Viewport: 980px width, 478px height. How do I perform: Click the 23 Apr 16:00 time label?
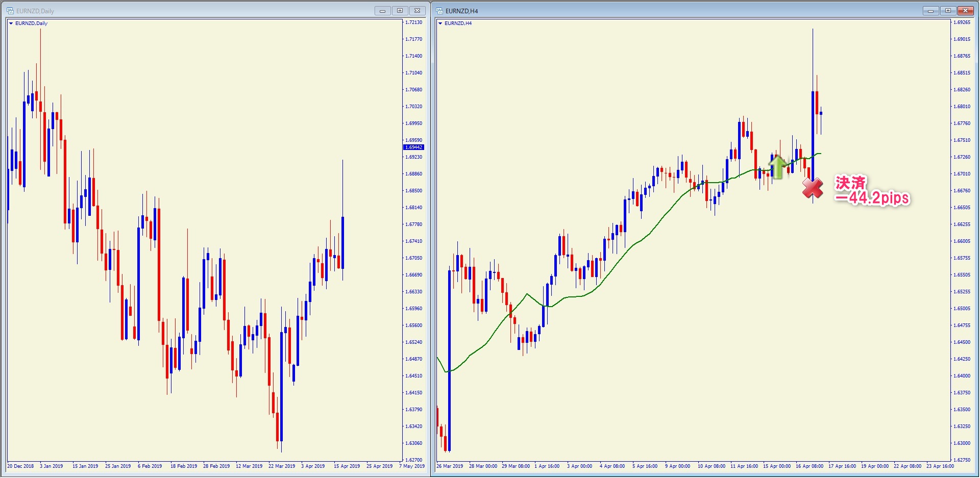pos(940,466)
